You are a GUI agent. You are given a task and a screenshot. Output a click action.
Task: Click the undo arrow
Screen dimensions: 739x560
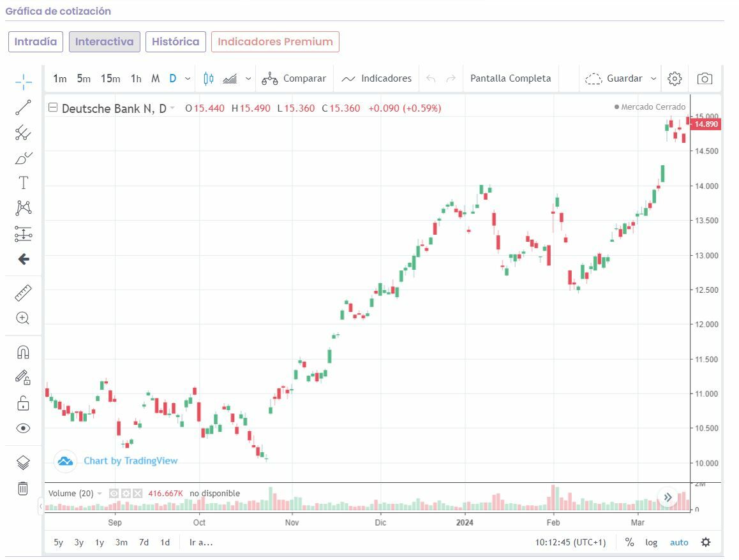431,78
